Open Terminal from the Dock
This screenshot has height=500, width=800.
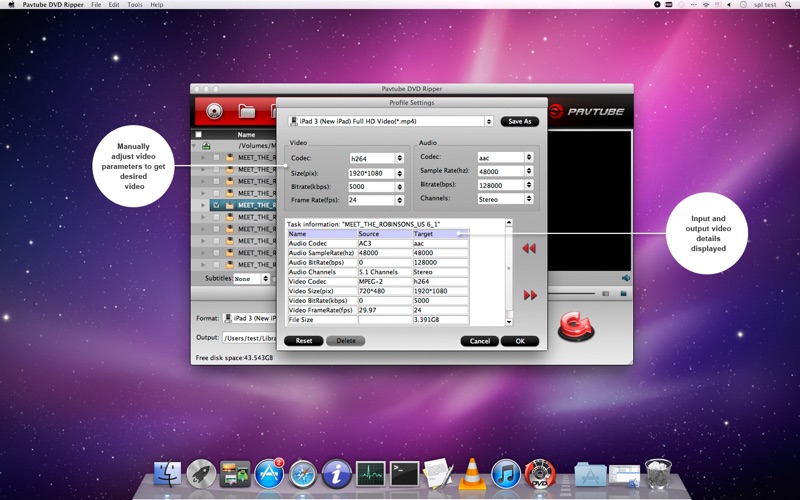click(x=405, y=474)
